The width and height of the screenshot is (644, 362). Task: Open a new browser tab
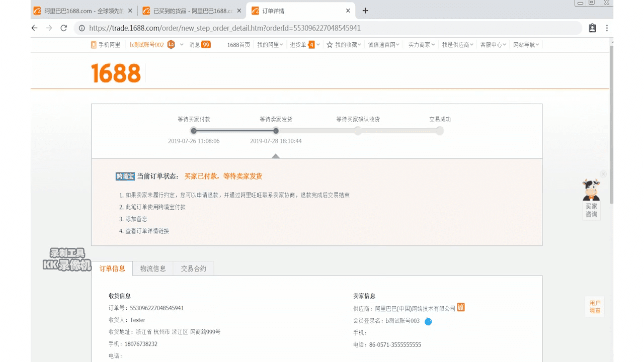coord(365,11)
